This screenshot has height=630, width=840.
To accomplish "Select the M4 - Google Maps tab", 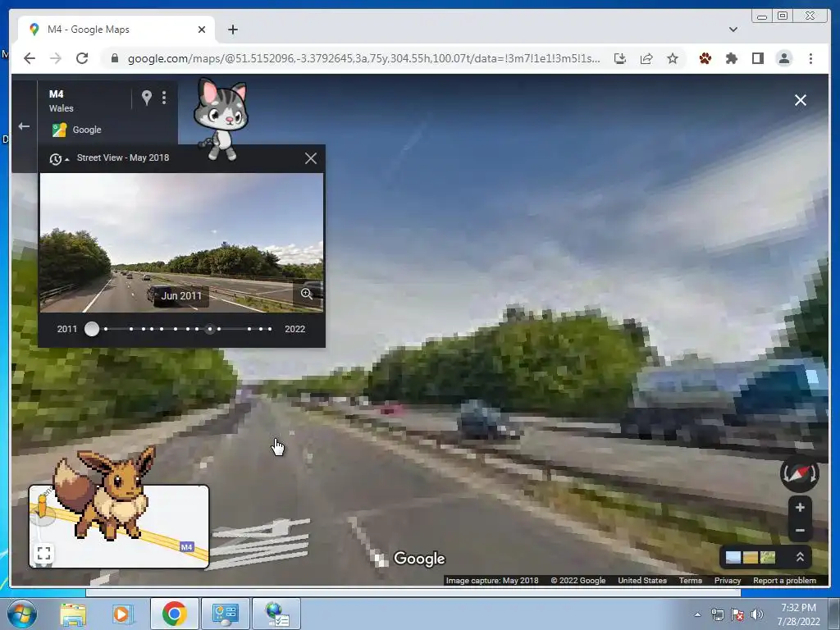I will 116,30.
